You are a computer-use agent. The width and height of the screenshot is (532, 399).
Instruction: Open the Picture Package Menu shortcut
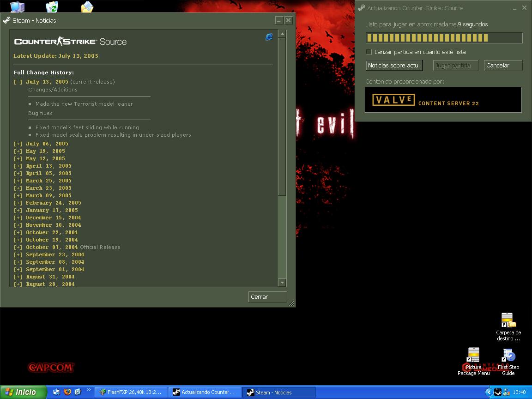[x=473, y=356]
